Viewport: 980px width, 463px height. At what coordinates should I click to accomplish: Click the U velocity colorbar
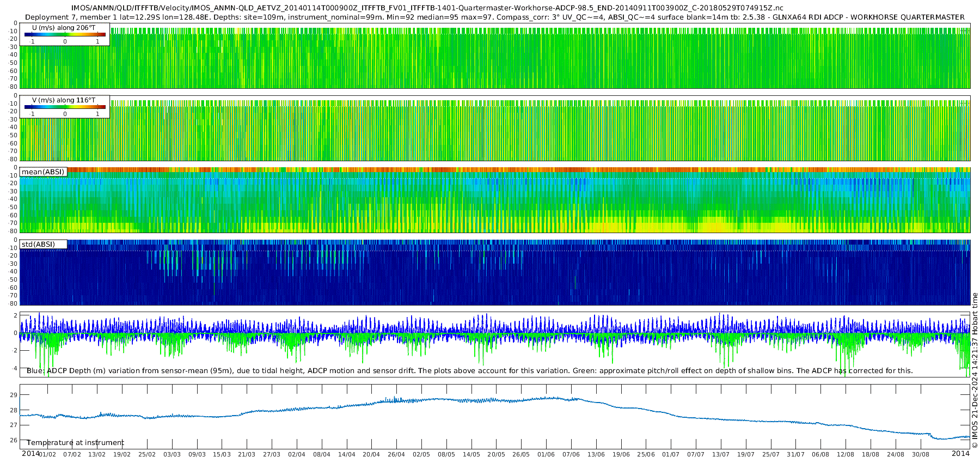65,35
